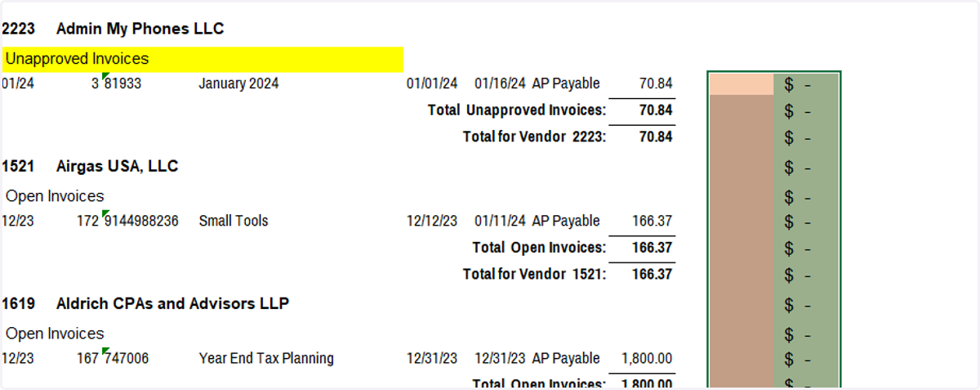
Task: Click "Open Invoices" label under Airgas USA
Action: click(x=55, y=196)
